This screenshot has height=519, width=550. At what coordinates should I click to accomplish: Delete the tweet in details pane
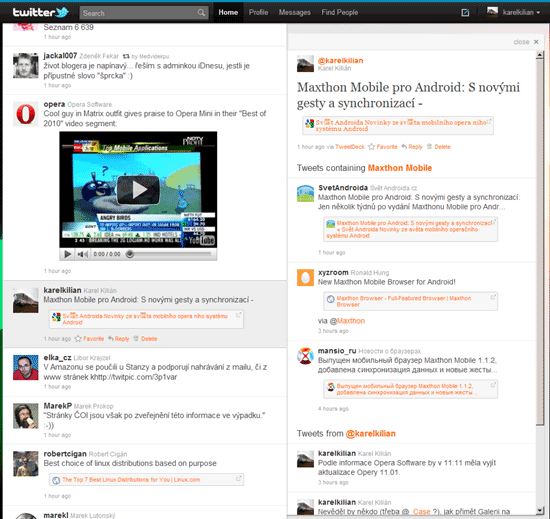coord(442,147)
